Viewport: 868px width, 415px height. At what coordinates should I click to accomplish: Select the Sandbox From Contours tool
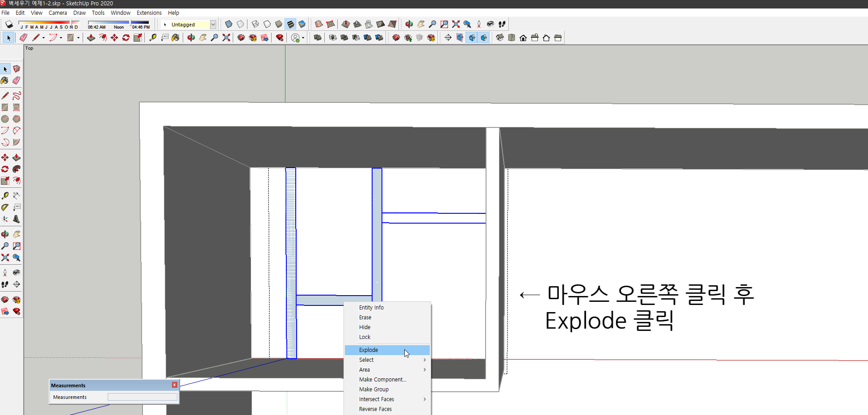coord(319,24)
